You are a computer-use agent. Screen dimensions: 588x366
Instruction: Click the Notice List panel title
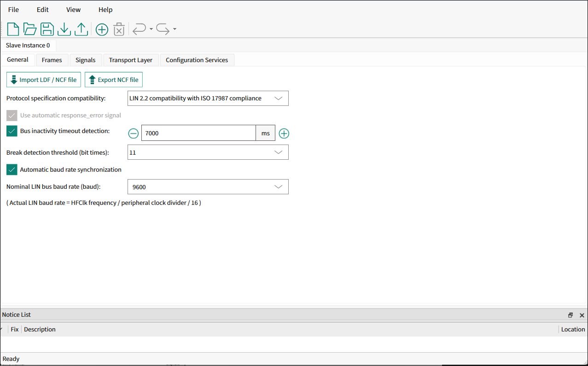[x=17, y=315]
